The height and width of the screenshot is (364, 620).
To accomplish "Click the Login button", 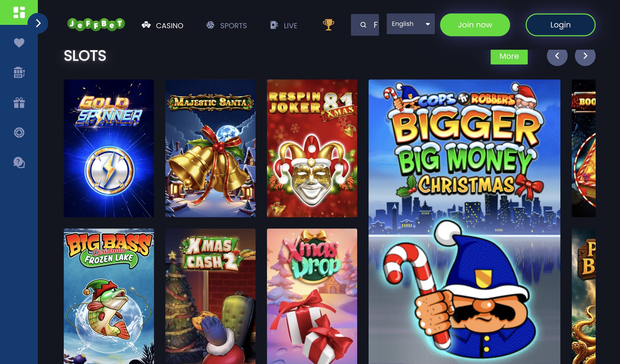I will pyautogui.click(x=560, y=25).
